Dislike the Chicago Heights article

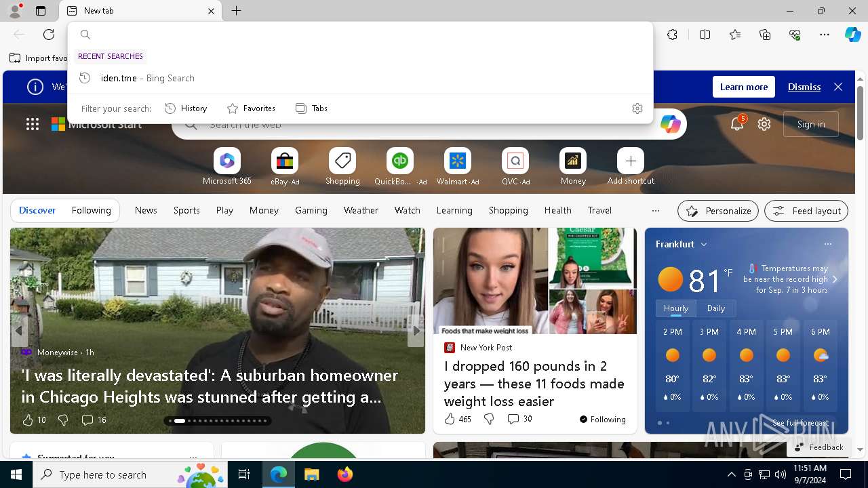pyautogui.click(x=63, y=420)
